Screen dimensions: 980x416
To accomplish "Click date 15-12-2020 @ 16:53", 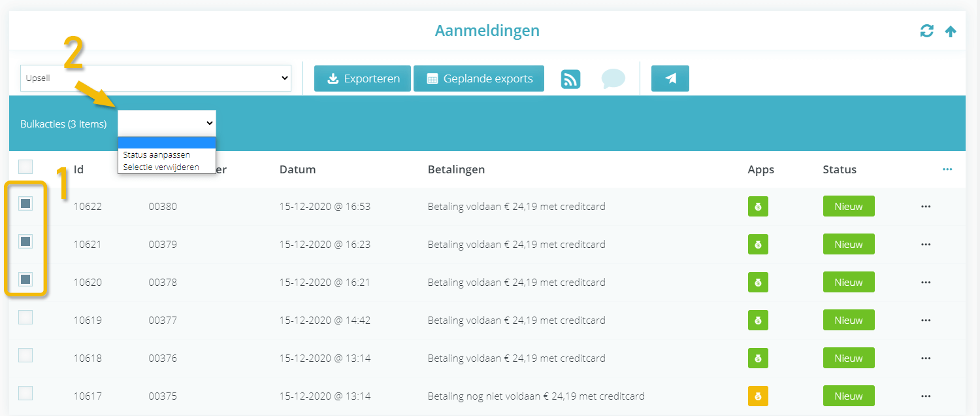I will (x=325, y=207).
